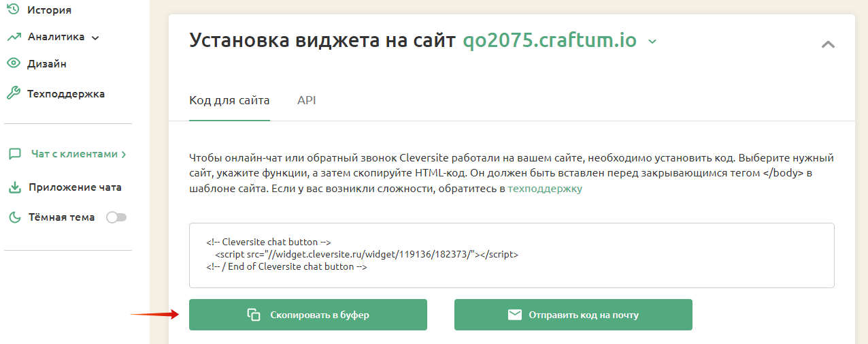
Task: Select the Код для сайта tab
Action: tap(229, 101)
